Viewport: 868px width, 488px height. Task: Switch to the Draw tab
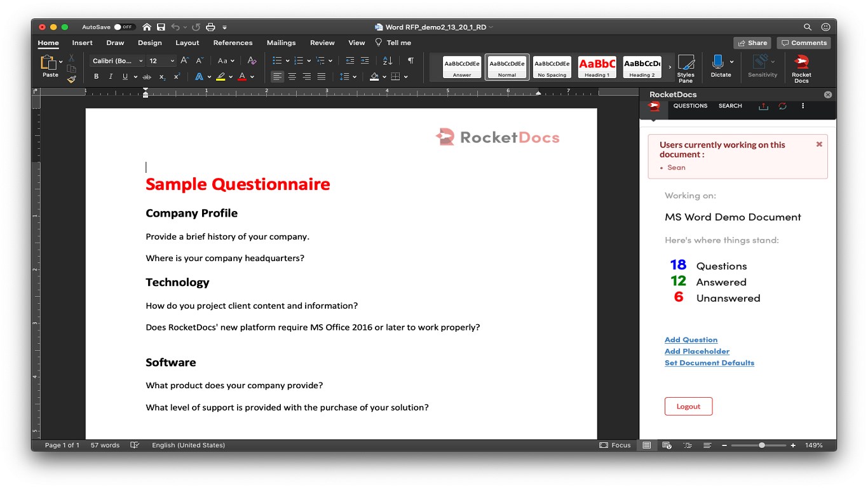click(115, 43)
